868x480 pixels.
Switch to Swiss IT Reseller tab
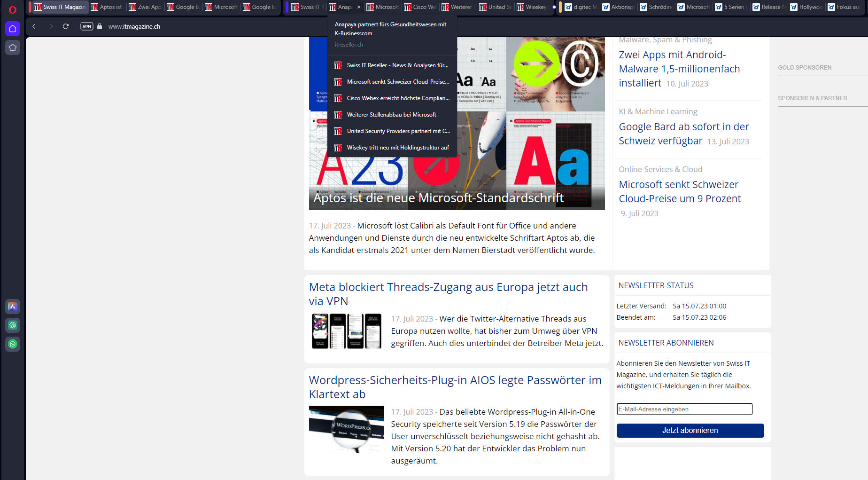pos(308,7)
